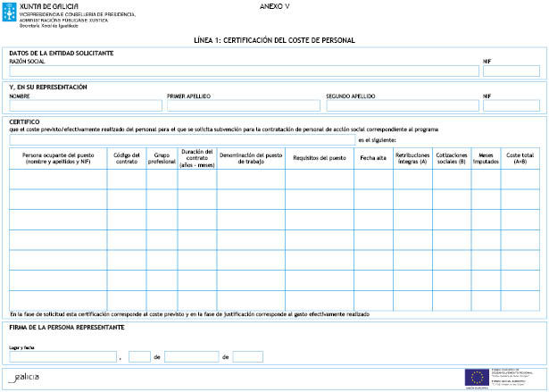
Task: Click the 'CERTIFICO' heading
Action: click(x=24, y=122)
